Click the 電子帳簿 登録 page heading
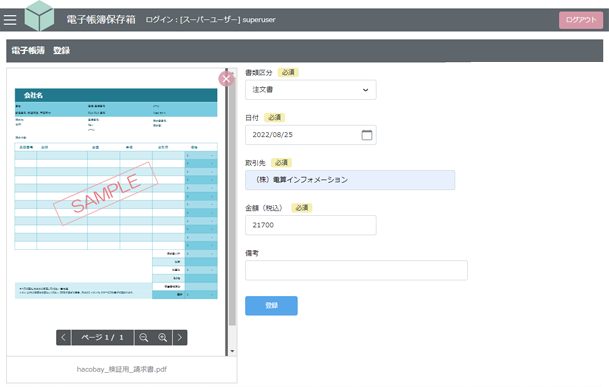Image resolution: width=609 pixels, height=387 pixels. click(41, 51)
